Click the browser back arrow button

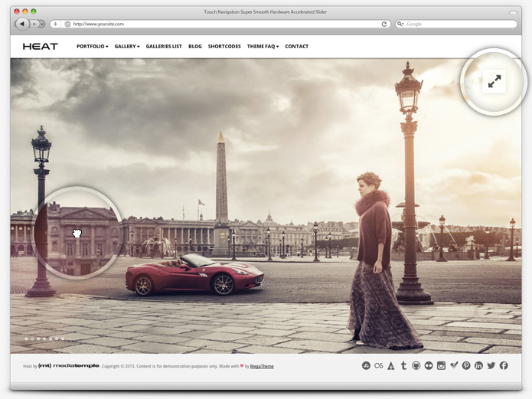tap(22, 24)
